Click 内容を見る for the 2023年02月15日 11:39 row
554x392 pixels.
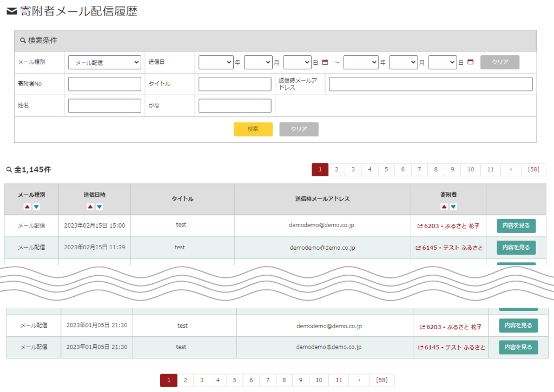click(x=516, y=248)
